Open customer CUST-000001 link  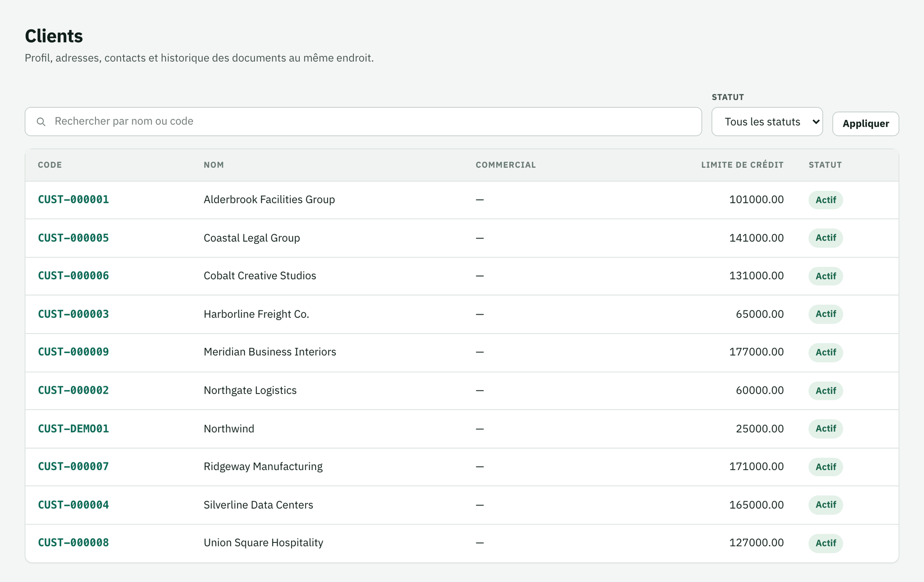[73, 200]
